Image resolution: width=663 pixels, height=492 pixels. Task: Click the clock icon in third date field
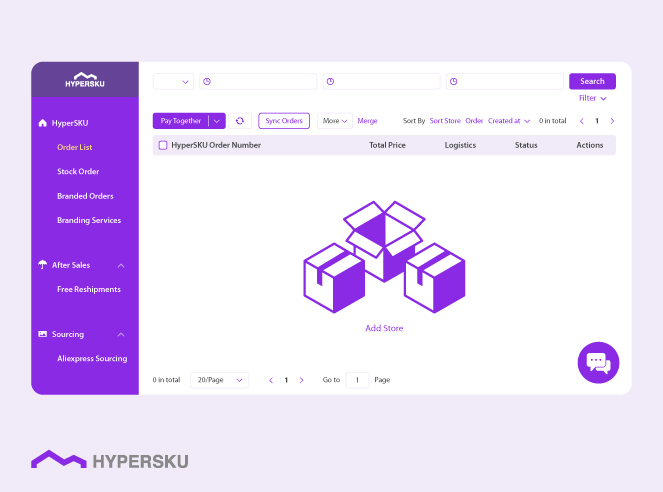[x=454, y=82]
